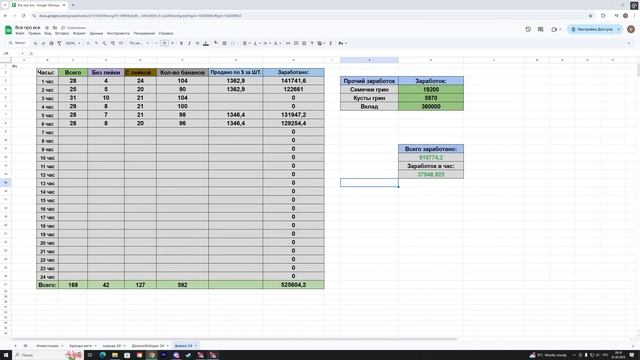Open dropdown arrow on Инвестиции tab

[x=62, y=346]
